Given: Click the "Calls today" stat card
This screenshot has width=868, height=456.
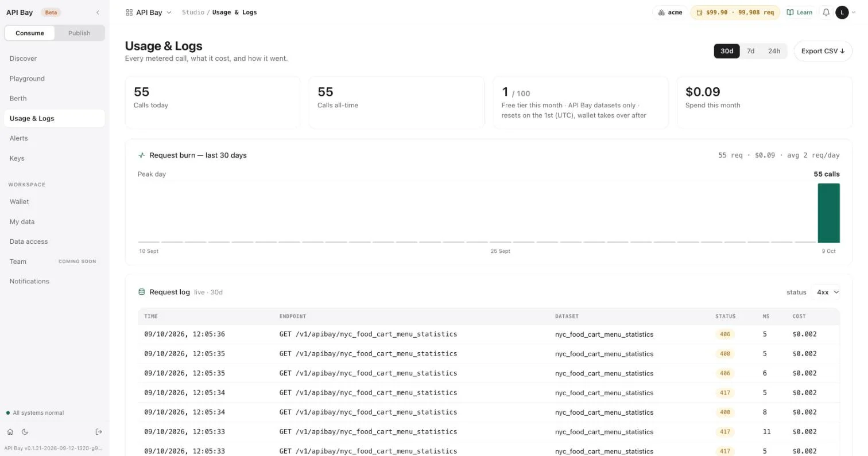Looking at the screenshot, I should point(212,102).
